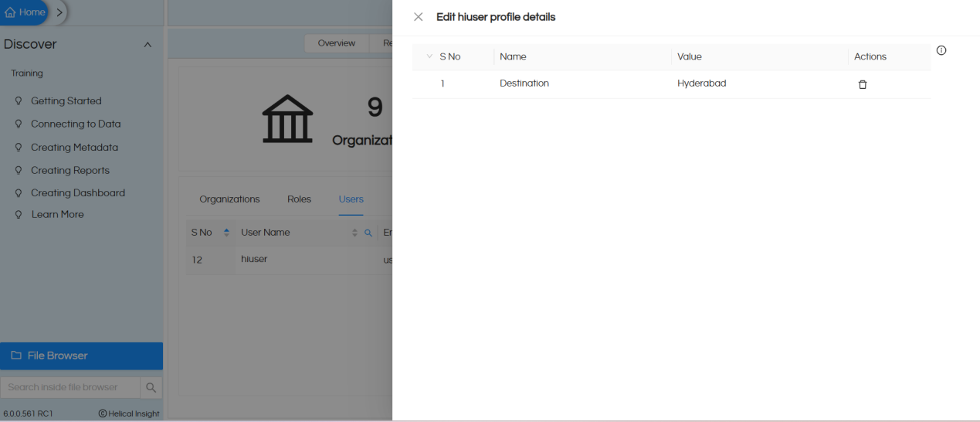This screenshot has width=980, height=422.
Task: Click the info icon beside the Actions column
Action: point(941,50)
